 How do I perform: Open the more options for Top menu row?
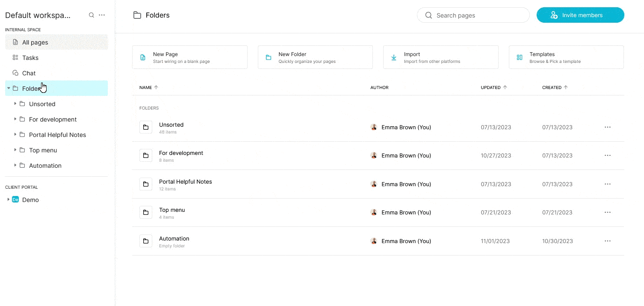point(608,212)
